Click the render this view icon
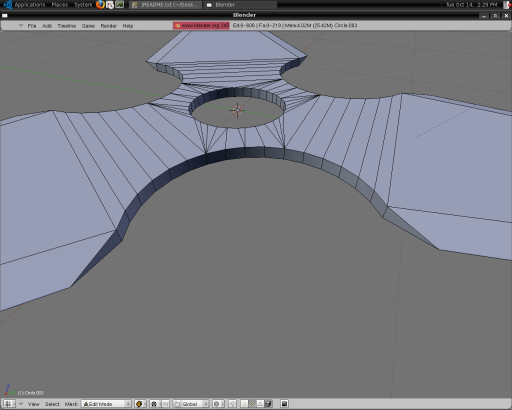512x410 pixels. [284, 404]
